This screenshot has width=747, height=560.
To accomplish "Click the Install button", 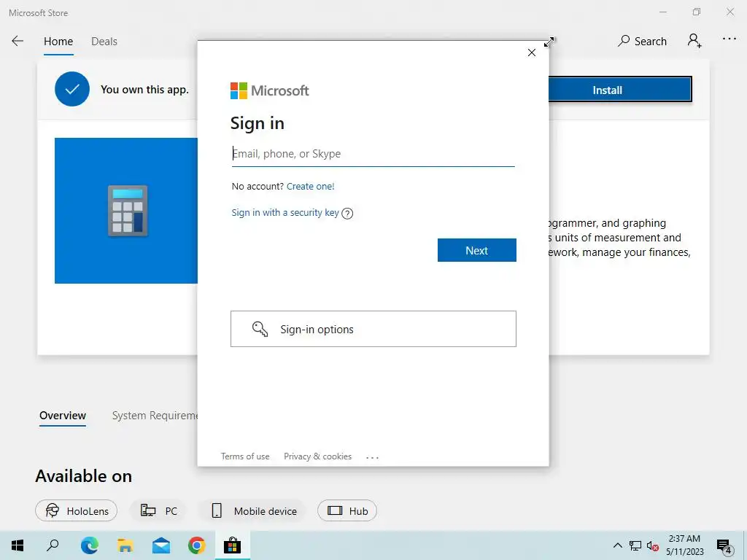I will (x=619, y=90).
